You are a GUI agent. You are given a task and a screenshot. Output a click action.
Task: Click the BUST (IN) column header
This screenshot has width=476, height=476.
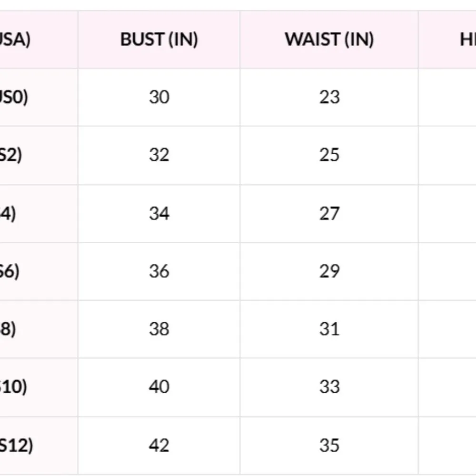tap(159, 40)
